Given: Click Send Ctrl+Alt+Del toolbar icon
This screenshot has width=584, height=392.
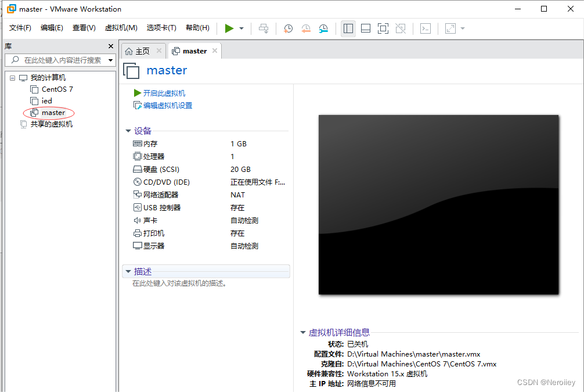Looking at the screenshot, I should 264,28.
